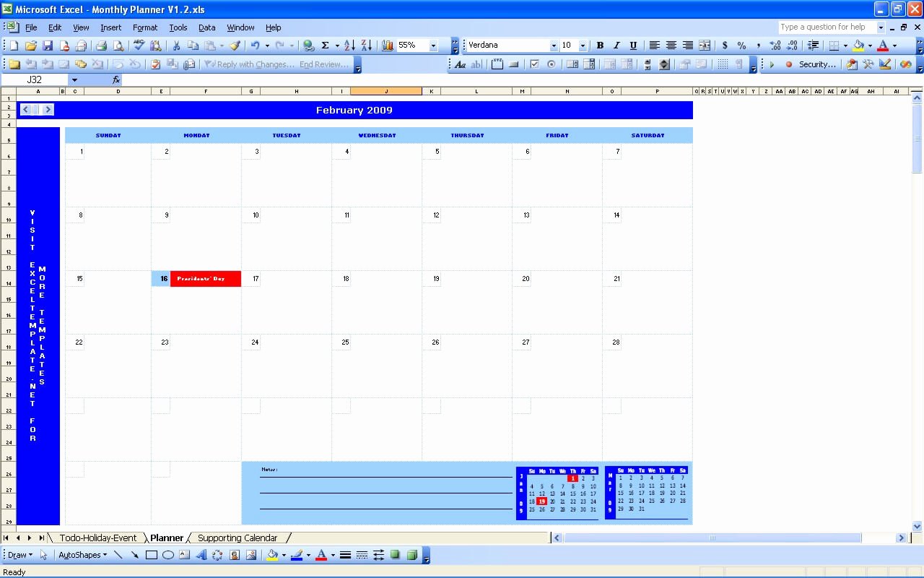Run the spelling check (ABC icon)
Image resolution: width=924 pixels, height=578 pixels.
click(139, 46)
